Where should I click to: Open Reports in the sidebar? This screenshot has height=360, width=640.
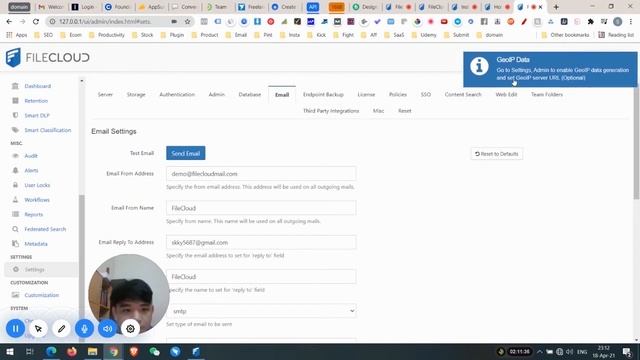[x=33, y=215]
